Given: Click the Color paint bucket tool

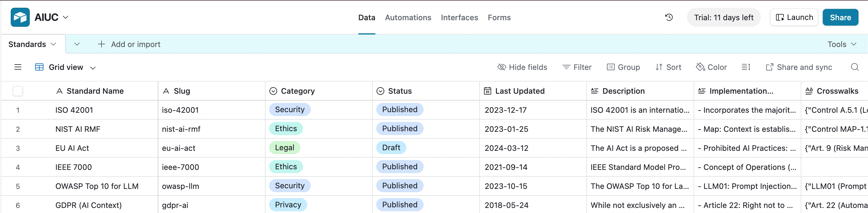Looking at the screenshot, I should coord(711,67).
